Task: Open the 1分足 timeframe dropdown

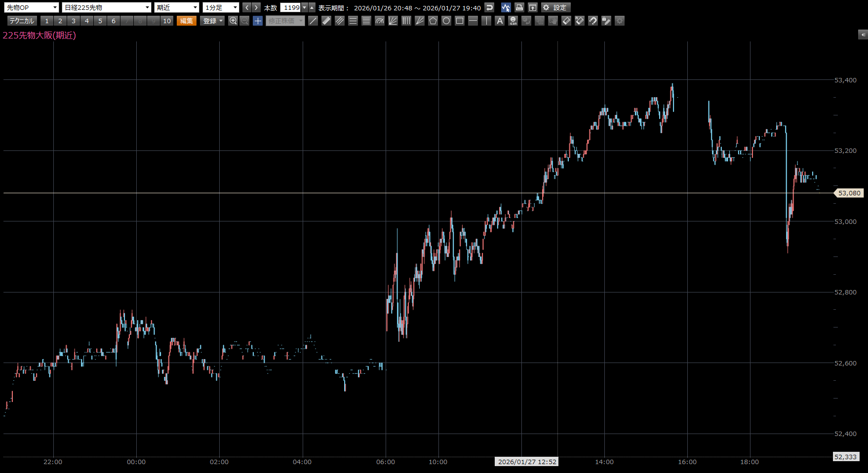Action: (221, 7)
